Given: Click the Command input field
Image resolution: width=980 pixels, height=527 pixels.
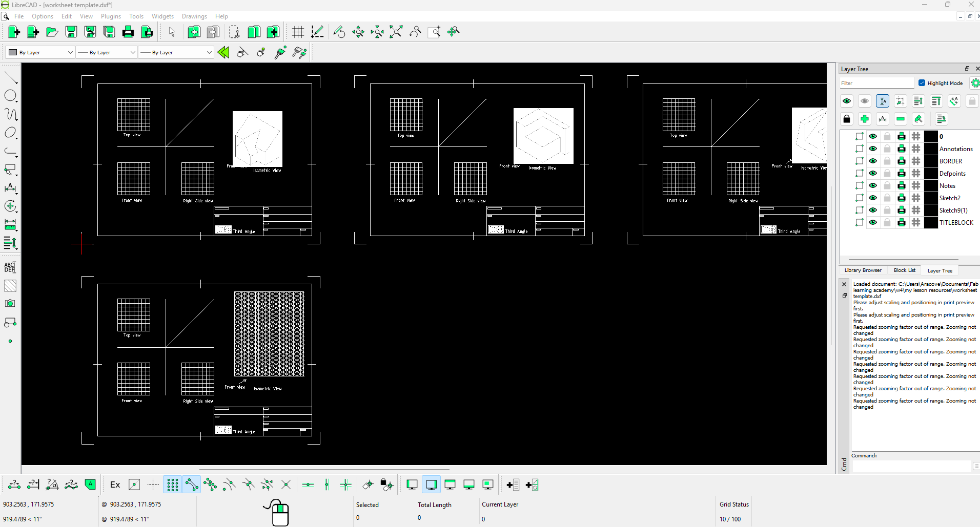Looking at the screenshot, I should 911,466.
